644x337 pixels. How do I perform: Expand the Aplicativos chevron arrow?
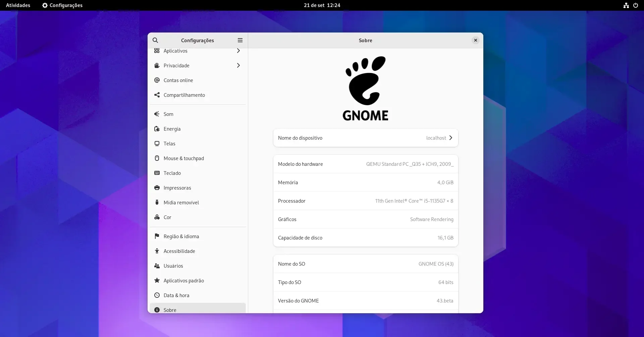pyautogui.click(x=238, y=51)
